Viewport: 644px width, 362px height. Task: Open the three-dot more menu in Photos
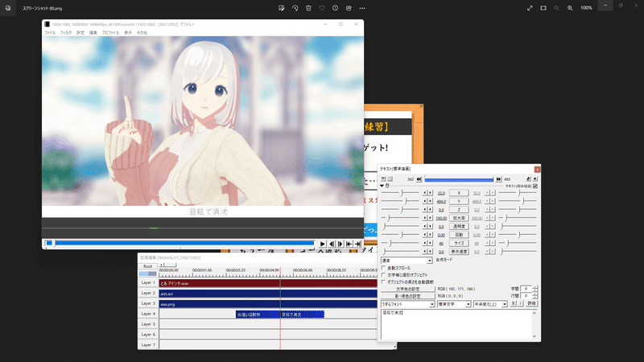coord(361,8)
